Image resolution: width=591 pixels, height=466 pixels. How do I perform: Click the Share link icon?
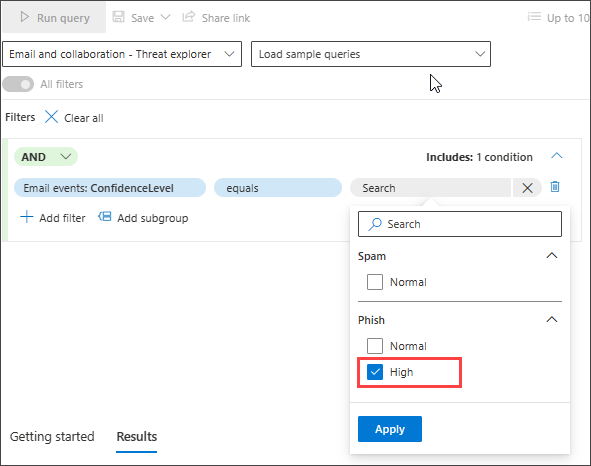189,17
